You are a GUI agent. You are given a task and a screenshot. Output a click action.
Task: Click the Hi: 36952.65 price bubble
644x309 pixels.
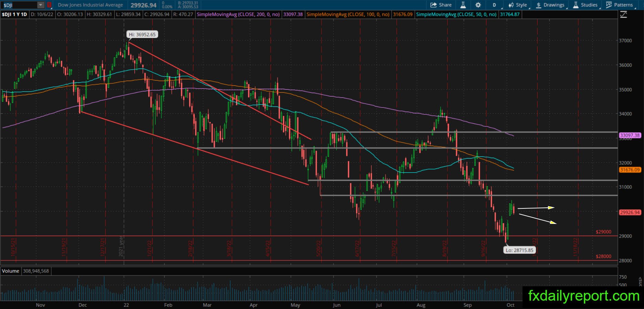[142, 34]
